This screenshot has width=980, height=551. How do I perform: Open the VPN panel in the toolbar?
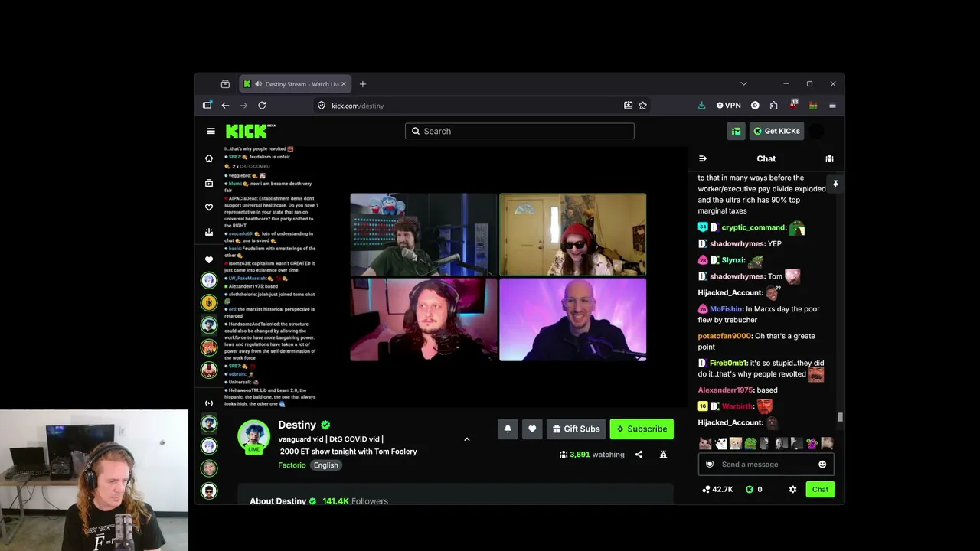728,106
